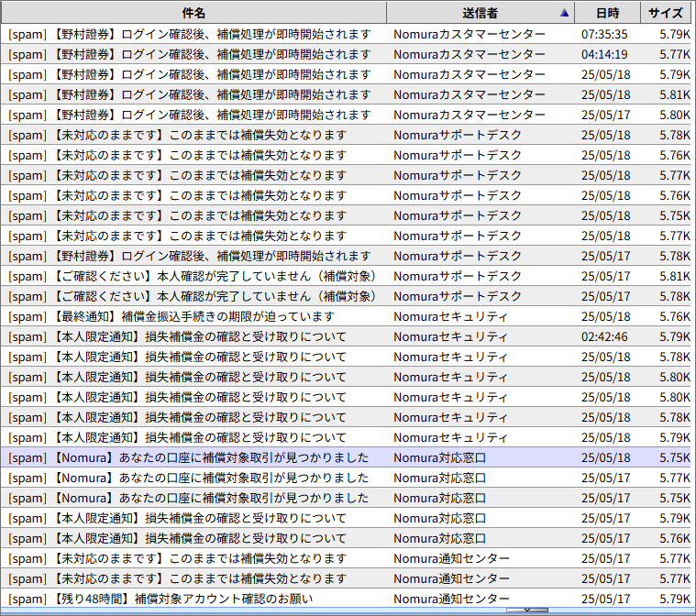696x616 pixels.
Task: Select Nomuraサポートデスク row with 【野村證券】 subject
Action: [x=346, y=256]
